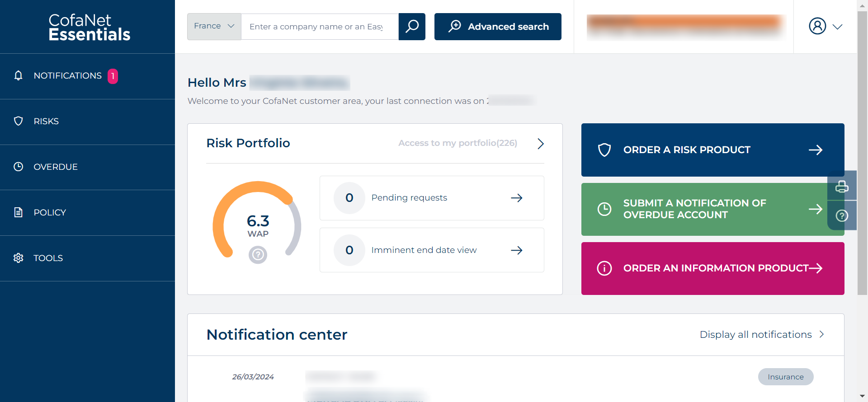Screen dimensions: 868x402
Task: Click the help question mark side icon
Action: [842, 216]
